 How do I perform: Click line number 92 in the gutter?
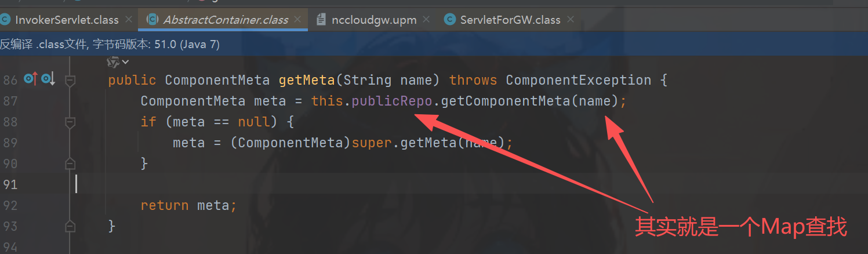(10, 205)
